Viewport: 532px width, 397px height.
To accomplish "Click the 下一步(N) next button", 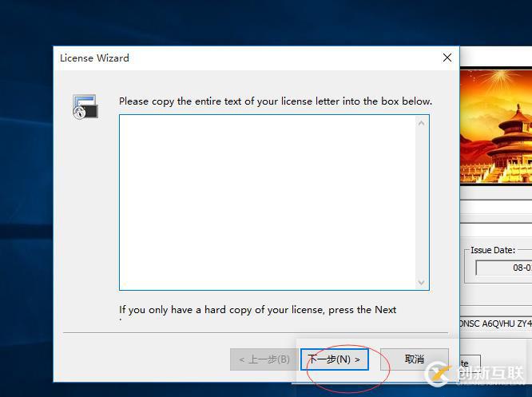I will click(334, 359).
